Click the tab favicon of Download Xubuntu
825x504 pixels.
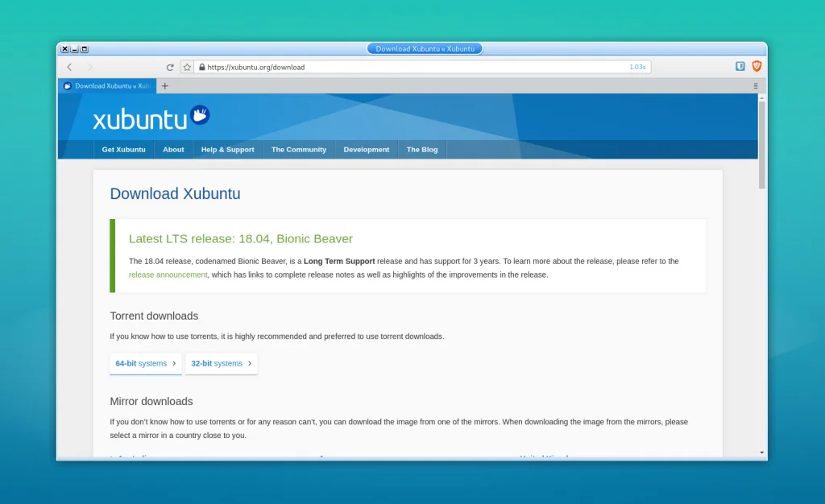[68, 85]
